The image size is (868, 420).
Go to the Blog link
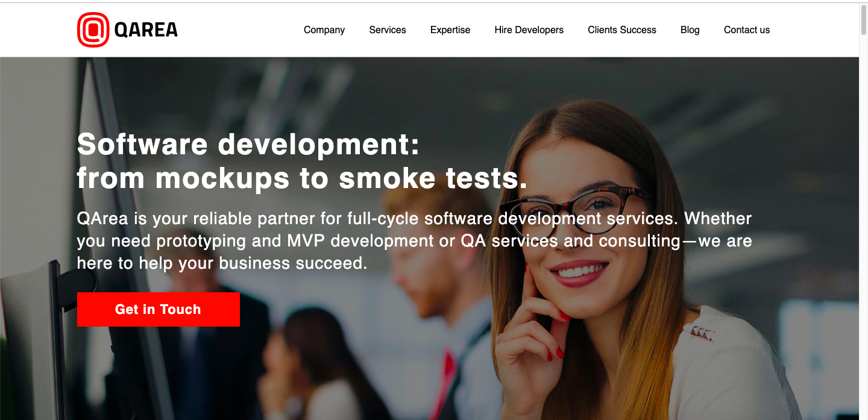click(x=690, y=30)
